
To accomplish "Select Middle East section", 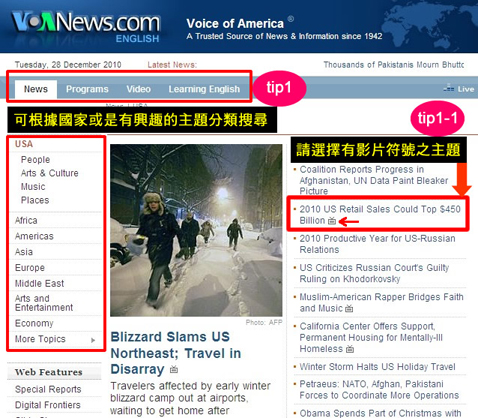I will point(39,283).
